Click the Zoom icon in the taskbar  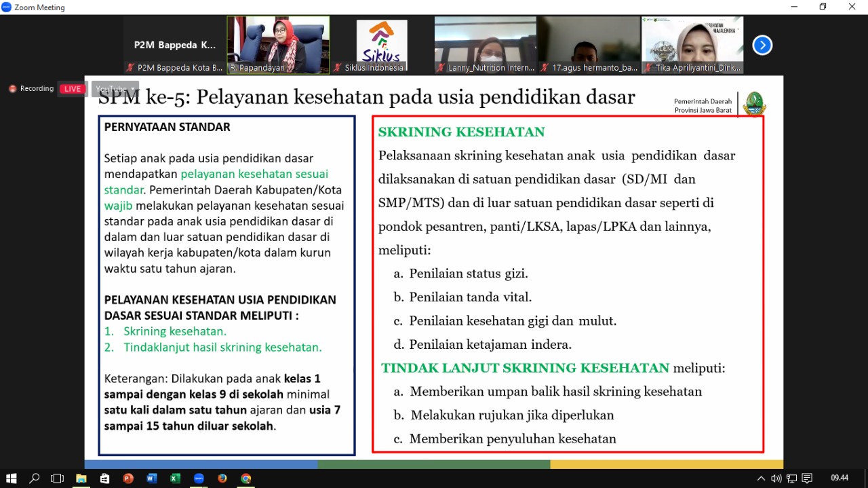(x=199, y=478)
